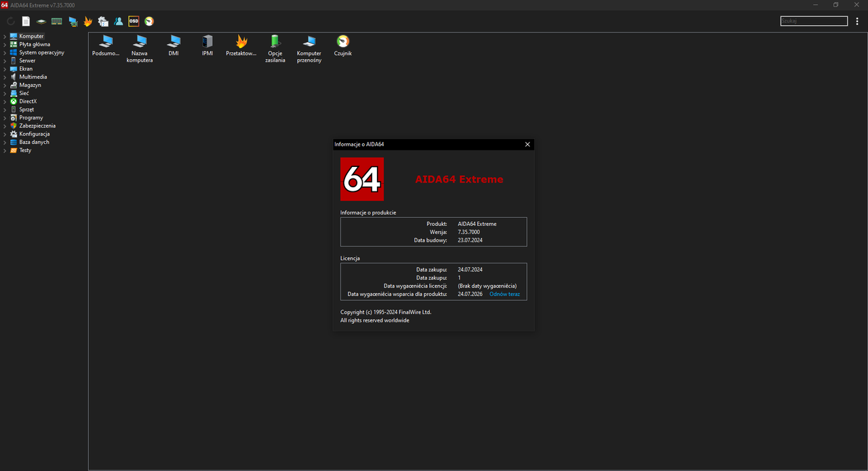Click the Refresh toolbar icon

point(10,21)
